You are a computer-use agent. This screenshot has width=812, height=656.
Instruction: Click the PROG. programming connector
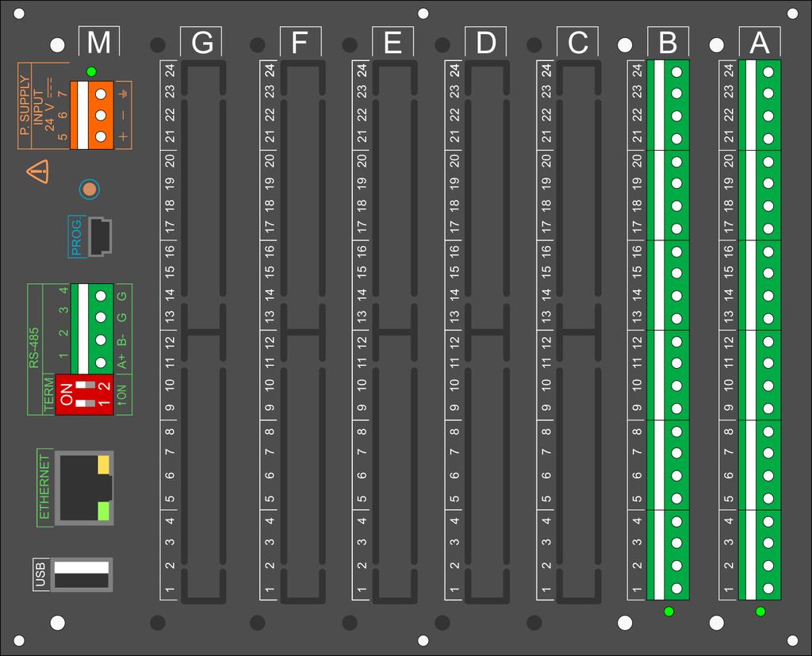point(100,237)
